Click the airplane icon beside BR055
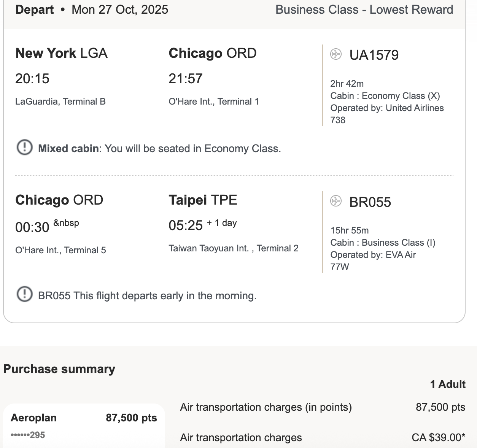This screenshot has width=477, height=448. pos(336,200)
